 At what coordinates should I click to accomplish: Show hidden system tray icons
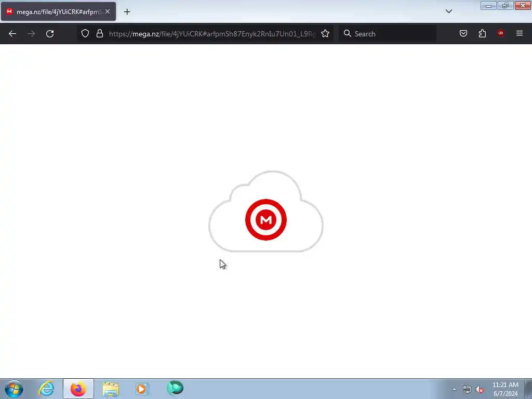454,389
